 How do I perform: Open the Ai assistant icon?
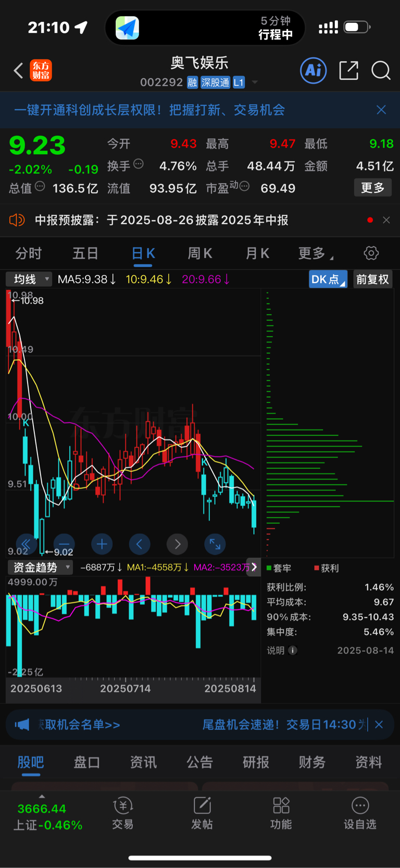pos(314,70)
